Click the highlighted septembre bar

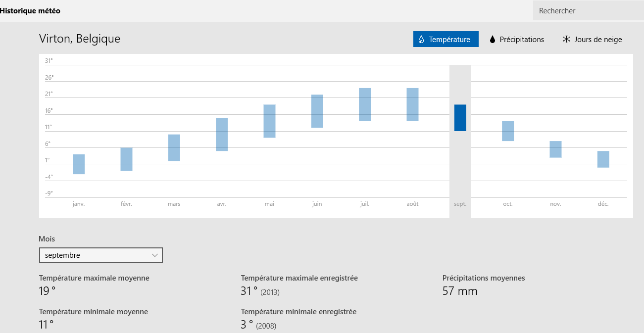[460, 118]
